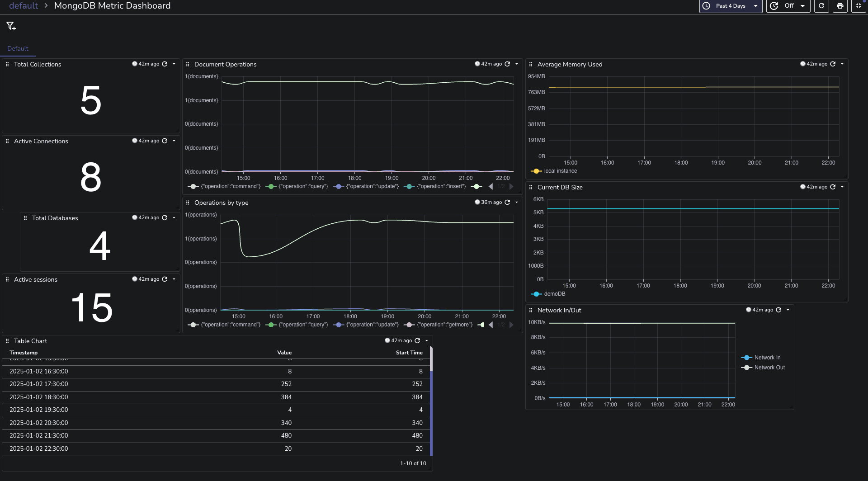868x481 pixels.
Task: Click the default breadcrumb link
Action: (x=24, y=6)
